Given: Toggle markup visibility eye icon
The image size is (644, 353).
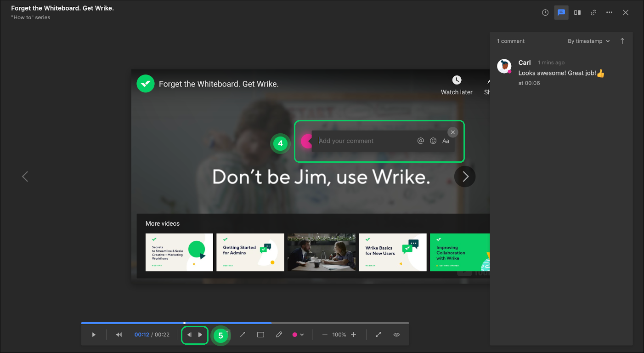Looking at the screenshot, I should 396,335.
